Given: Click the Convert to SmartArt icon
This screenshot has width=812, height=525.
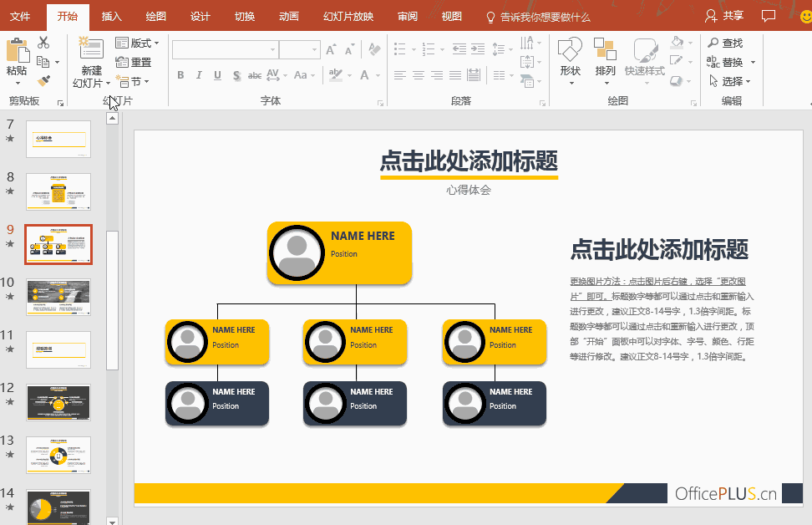Looking at the screenshot, I should click(526, 81).
